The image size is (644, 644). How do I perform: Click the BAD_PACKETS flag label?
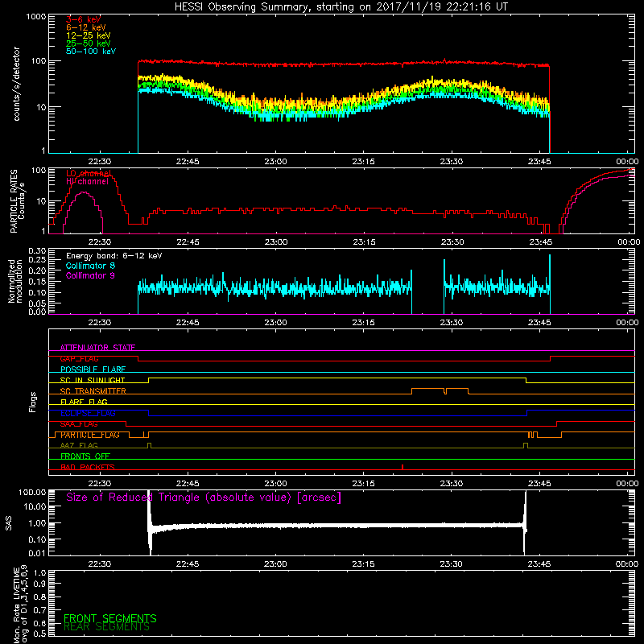click(88, 468)
